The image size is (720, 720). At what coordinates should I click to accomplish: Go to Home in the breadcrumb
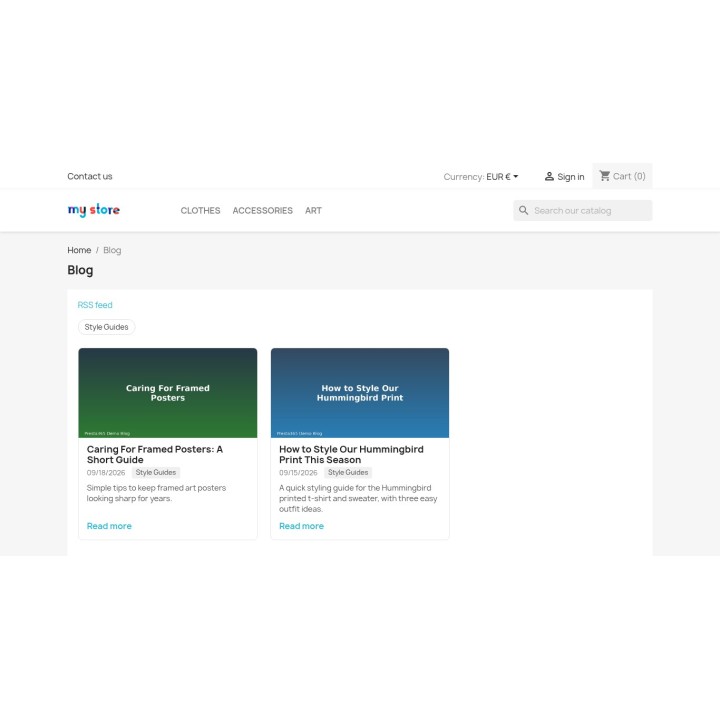pos(79,250)
